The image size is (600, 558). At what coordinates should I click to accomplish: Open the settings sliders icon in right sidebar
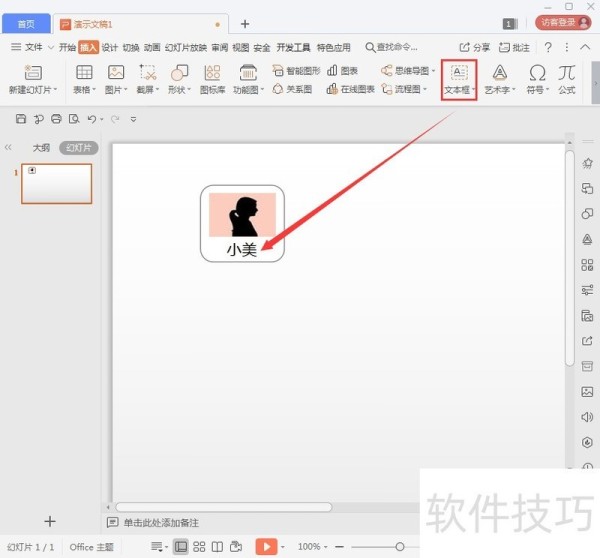pos(587,290)
